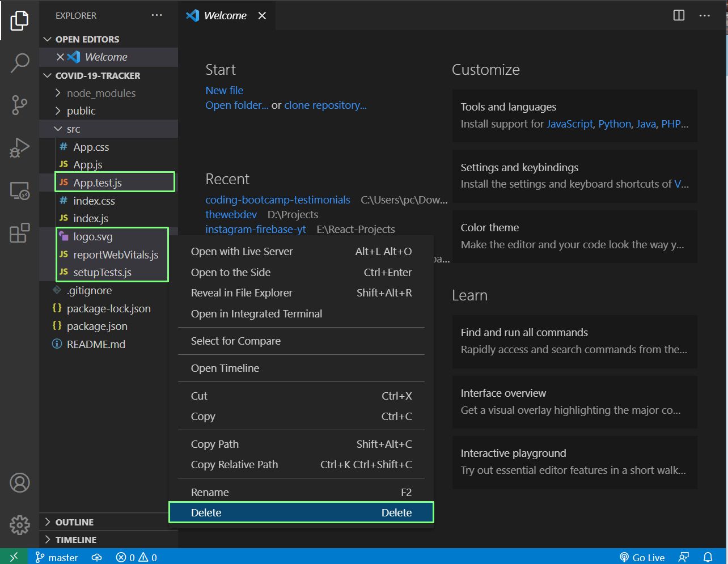The height and width of the screenshot is (564, 728).
Task: Open the Explorer view in activity bar
Action: [19, 20]
